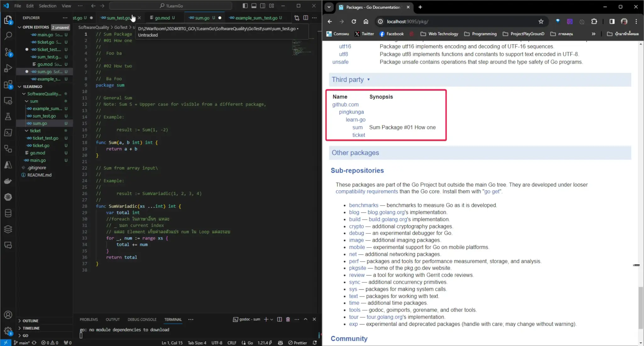Open the Testing flask icon
The width and height of the screenshot is (644, 346).
[8, 116]
